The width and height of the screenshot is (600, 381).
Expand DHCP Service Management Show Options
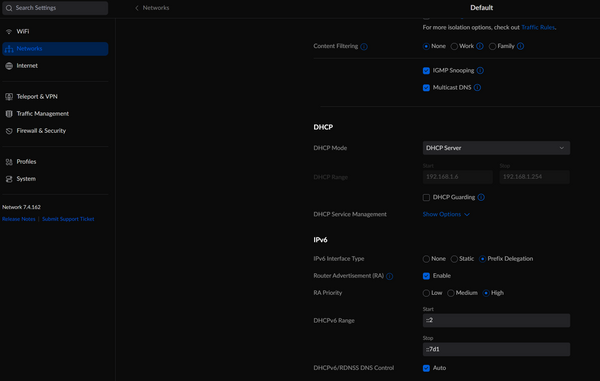coord(446,214)
